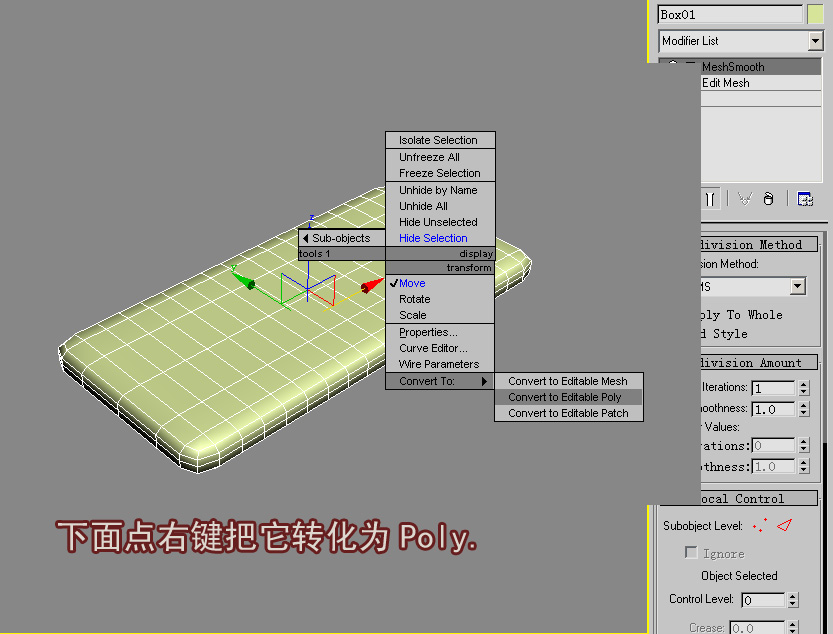Click the tools 1 quad header
Viewport: 833px width, 634px height.
point(342,254)
